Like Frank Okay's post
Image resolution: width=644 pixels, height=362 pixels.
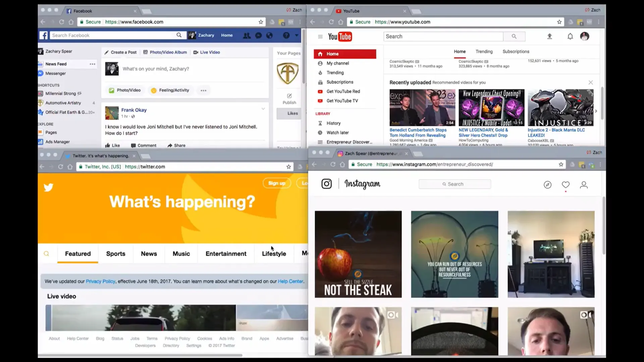coord(112,145)
